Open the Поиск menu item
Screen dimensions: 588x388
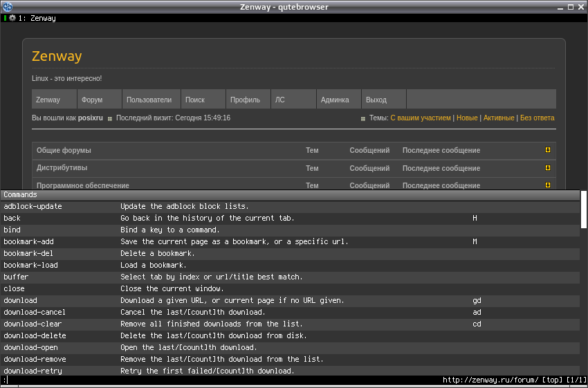pos(203,100)
